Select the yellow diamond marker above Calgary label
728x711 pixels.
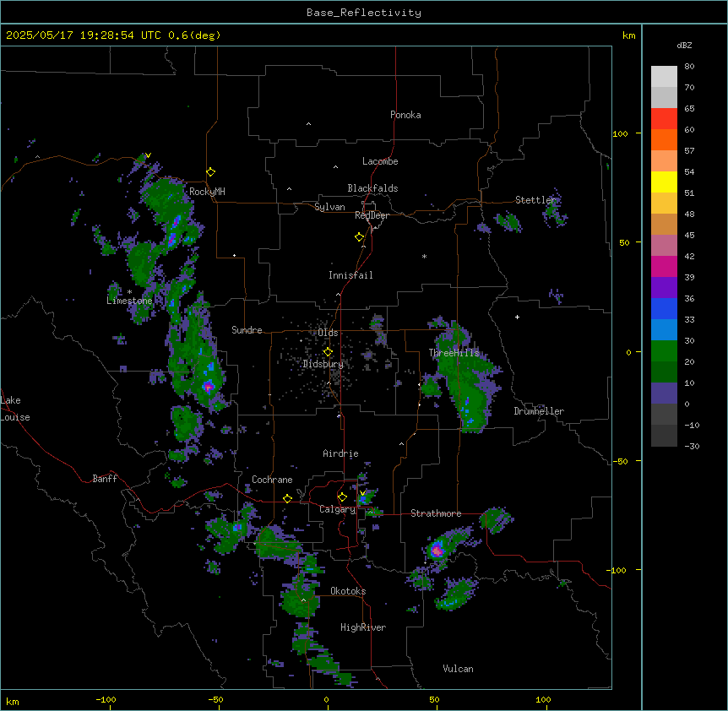[342, 497]
